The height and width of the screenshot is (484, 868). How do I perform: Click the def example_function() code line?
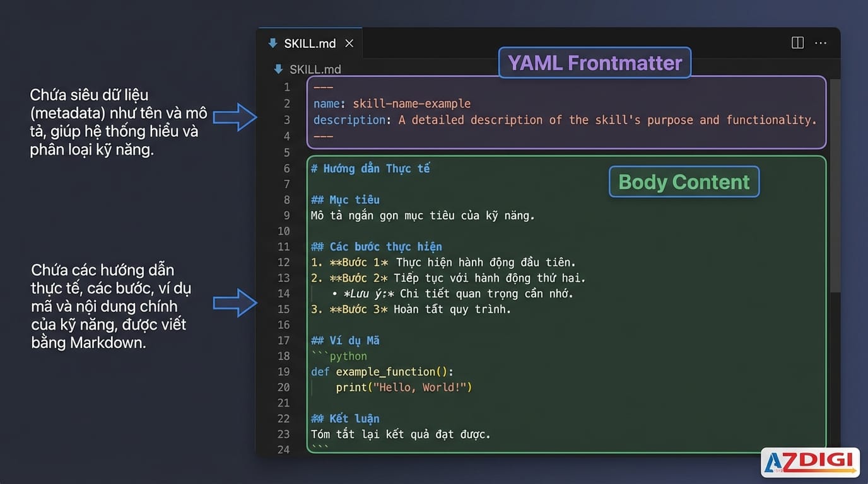382,372
